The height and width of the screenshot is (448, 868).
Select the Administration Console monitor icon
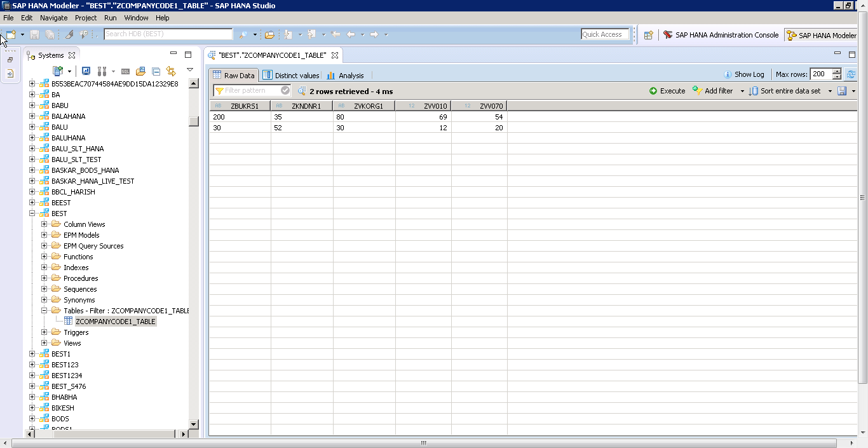[86, 71]
